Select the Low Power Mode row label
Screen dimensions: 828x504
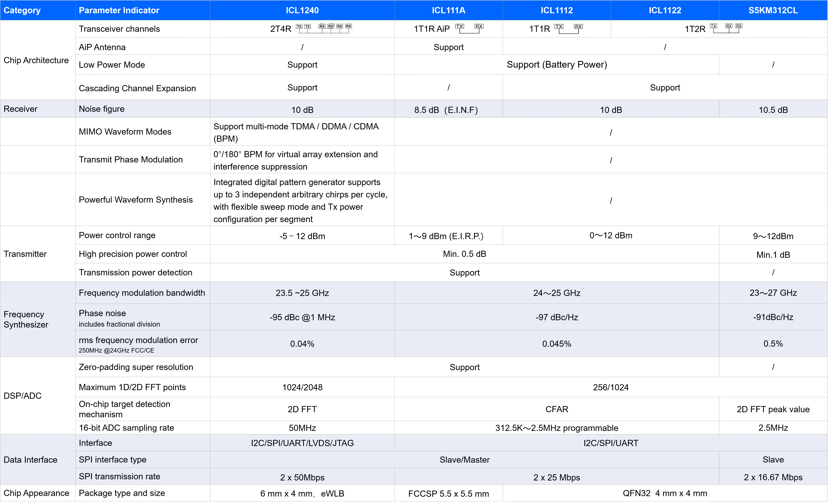point(112,65)
